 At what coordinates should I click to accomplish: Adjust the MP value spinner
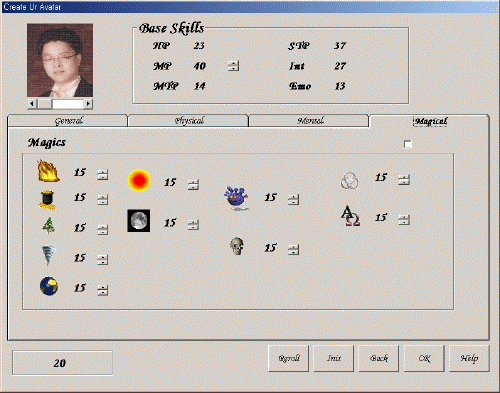[233, 66]
